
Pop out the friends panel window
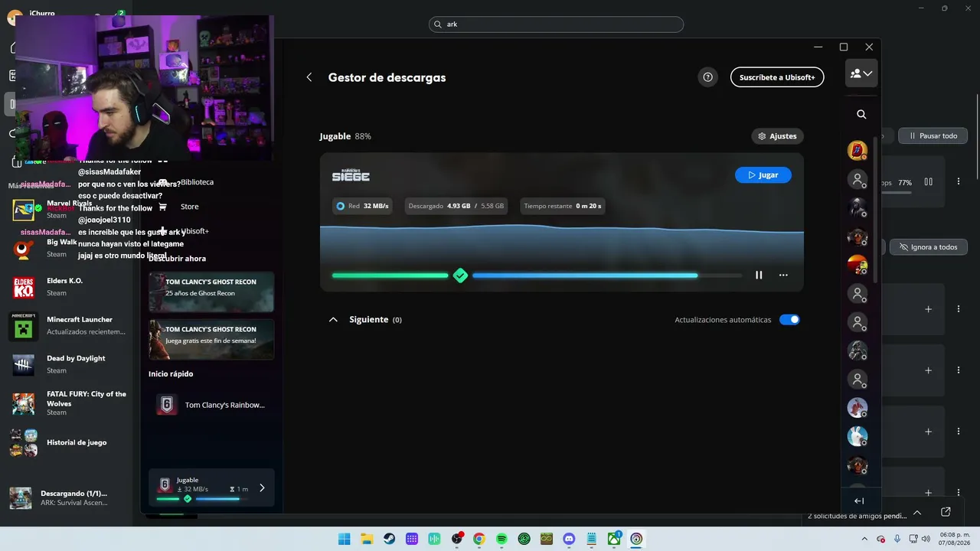(946, 512)
